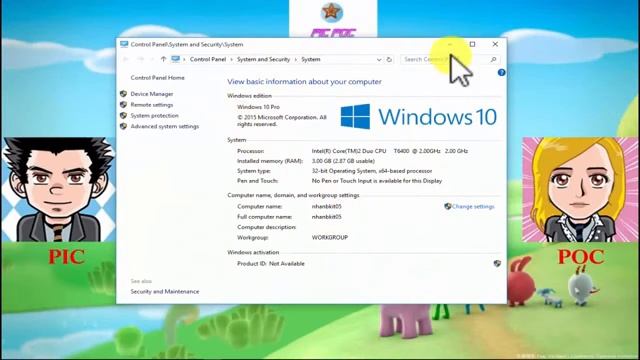Click the 'Windows activation' section heading
This screenshot has width=640, height=360.
pyautogui.click(x=253, y=252)
